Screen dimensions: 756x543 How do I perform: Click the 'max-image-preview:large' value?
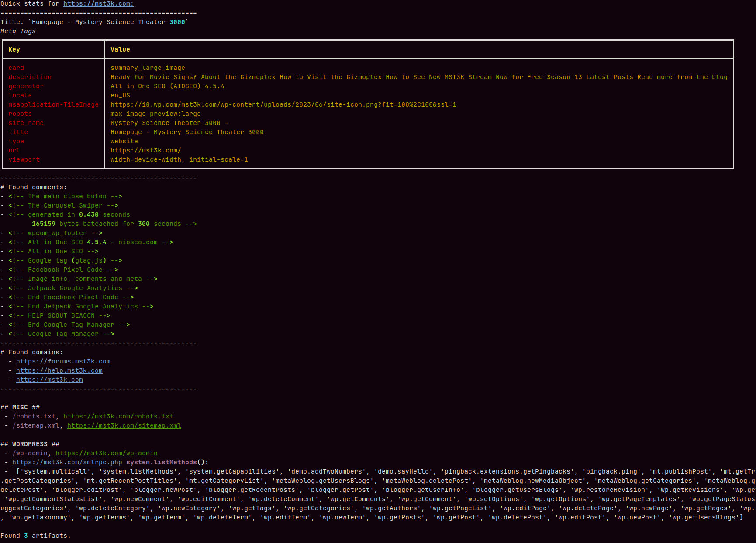(155, 114)
